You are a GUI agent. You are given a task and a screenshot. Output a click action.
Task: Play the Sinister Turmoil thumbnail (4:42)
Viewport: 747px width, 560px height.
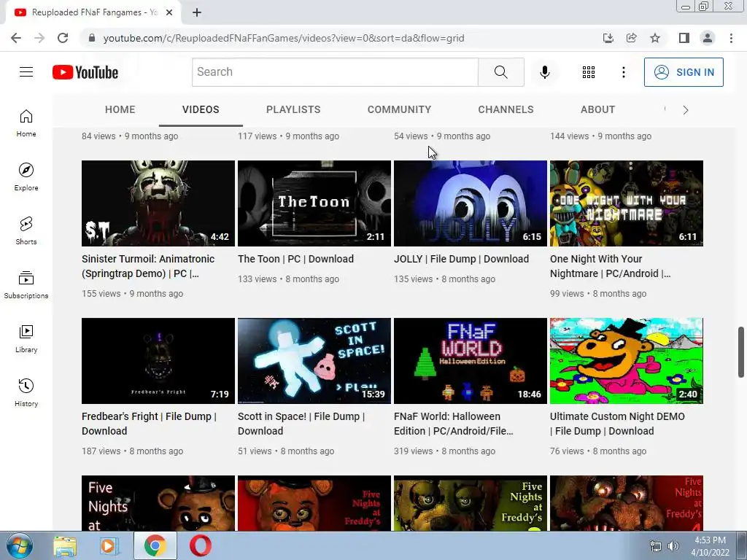158,203
